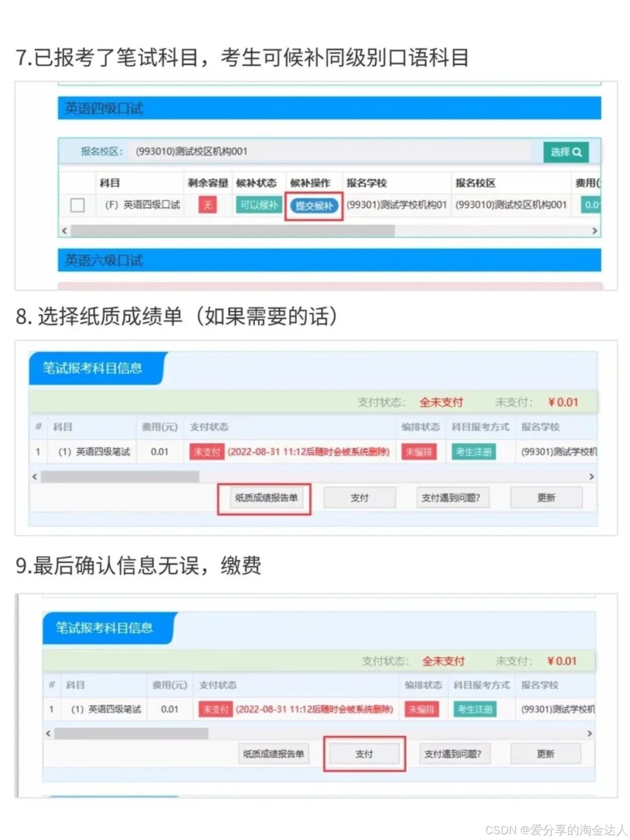Image resolution: width=630 pixels, height=840 pixels.
Task: Open the 英语六级口试 section header
Action: [330, 260]
